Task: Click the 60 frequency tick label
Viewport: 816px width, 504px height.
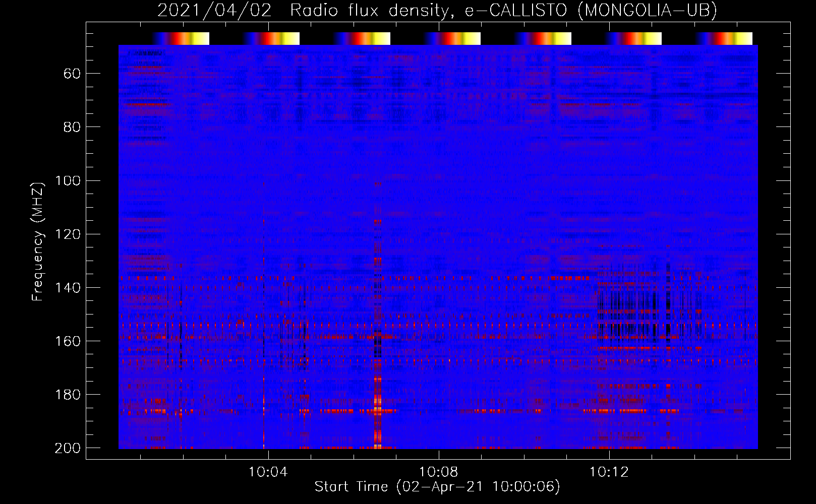Action: click(72, 74)
